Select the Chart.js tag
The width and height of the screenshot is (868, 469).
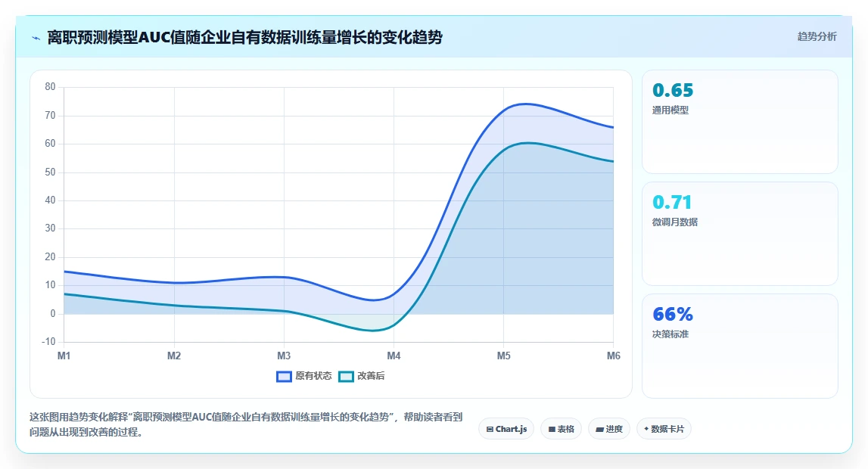[x=506, y=429]
